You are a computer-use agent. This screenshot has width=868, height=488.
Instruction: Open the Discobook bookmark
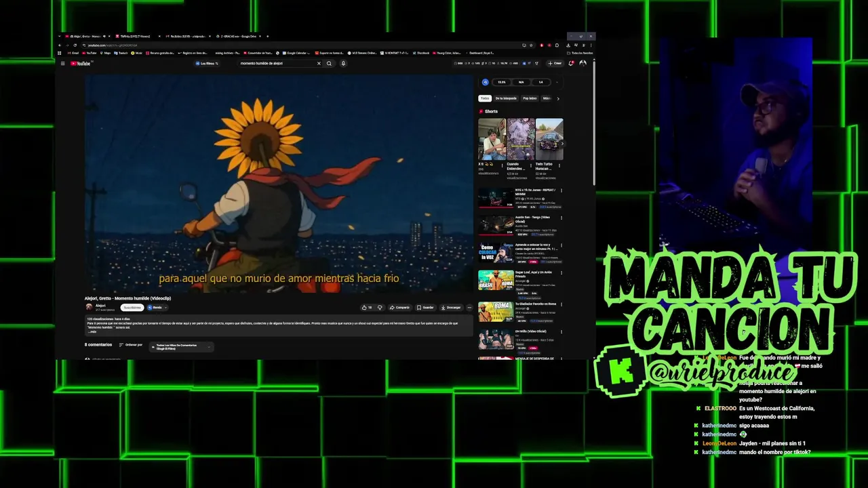tap(421, 53)
